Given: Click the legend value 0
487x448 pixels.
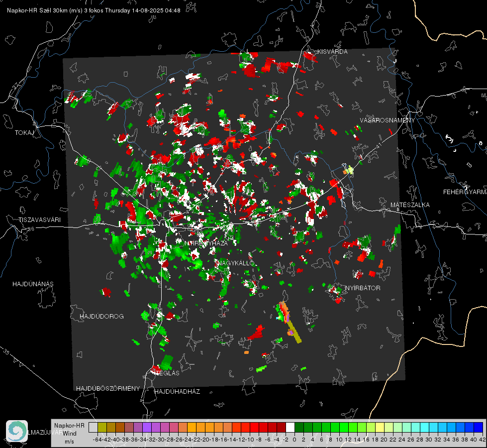Looking at the screenshot, I should 294,440.
